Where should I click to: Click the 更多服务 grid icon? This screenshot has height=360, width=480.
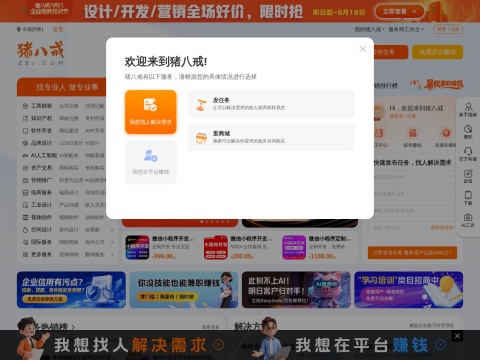(25, 254)
